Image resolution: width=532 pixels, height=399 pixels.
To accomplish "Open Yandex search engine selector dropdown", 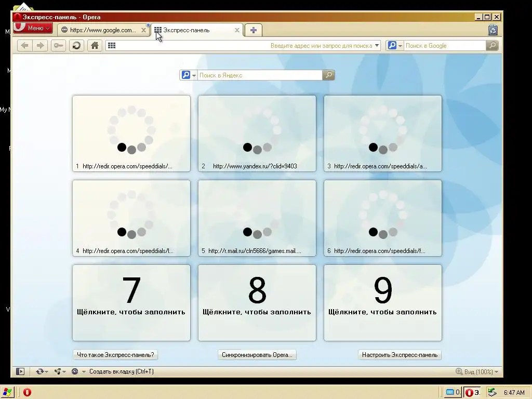I will tap(189, 75).
